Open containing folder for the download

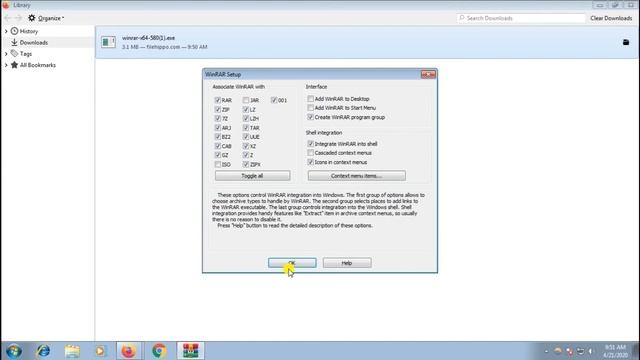(626, 42)
